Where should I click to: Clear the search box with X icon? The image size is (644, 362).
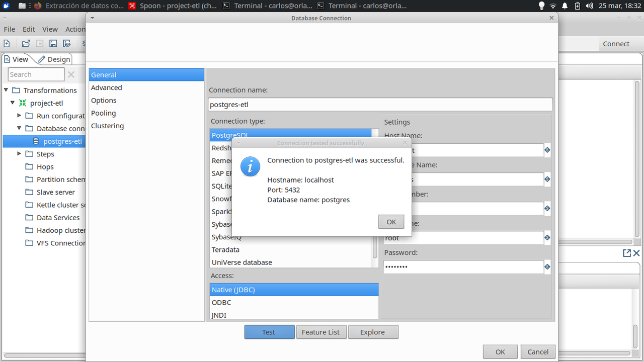(x=71, y=74)
